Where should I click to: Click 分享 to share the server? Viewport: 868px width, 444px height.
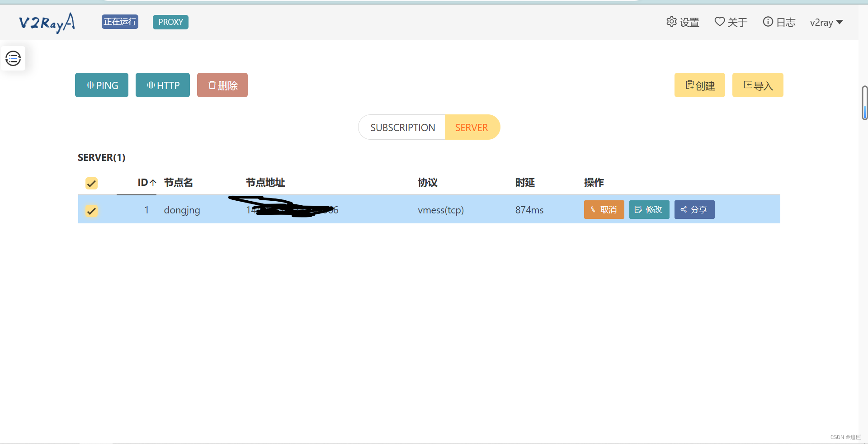pos(694,209)
